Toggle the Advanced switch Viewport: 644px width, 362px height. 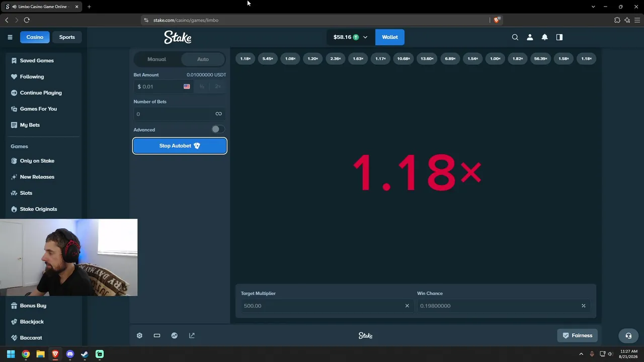tap(217, 129)
